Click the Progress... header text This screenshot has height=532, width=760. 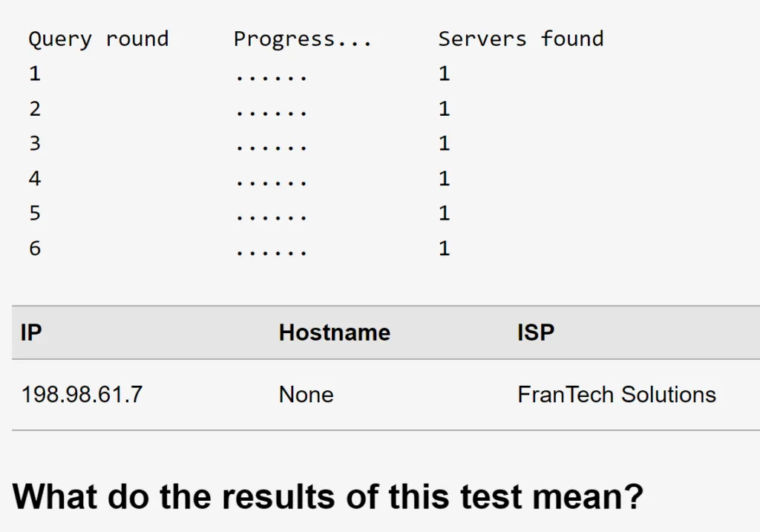pyautogui.click(x=303, y=39)
